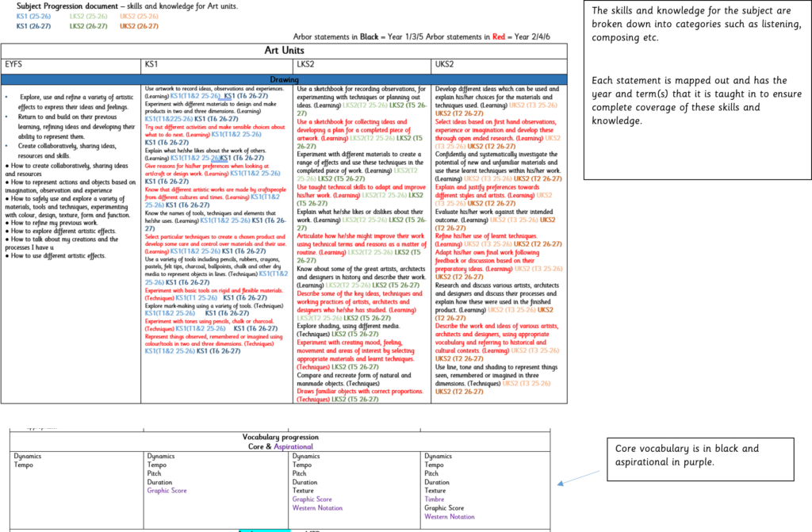
Task: Click 'How to safely use and explore' bullet
Action: point(67,207)
